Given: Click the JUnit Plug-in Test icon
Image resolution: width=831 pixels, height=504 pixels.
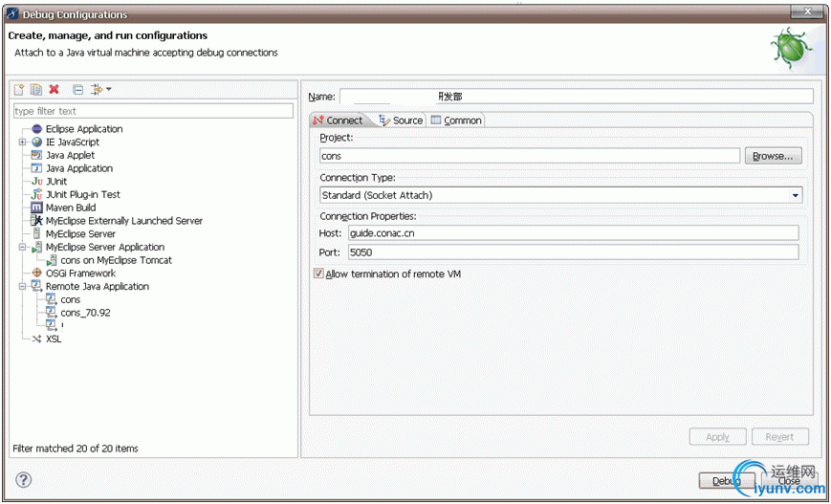Looking at the screenshot, I should pyautogui.click(x=36, y=194).
